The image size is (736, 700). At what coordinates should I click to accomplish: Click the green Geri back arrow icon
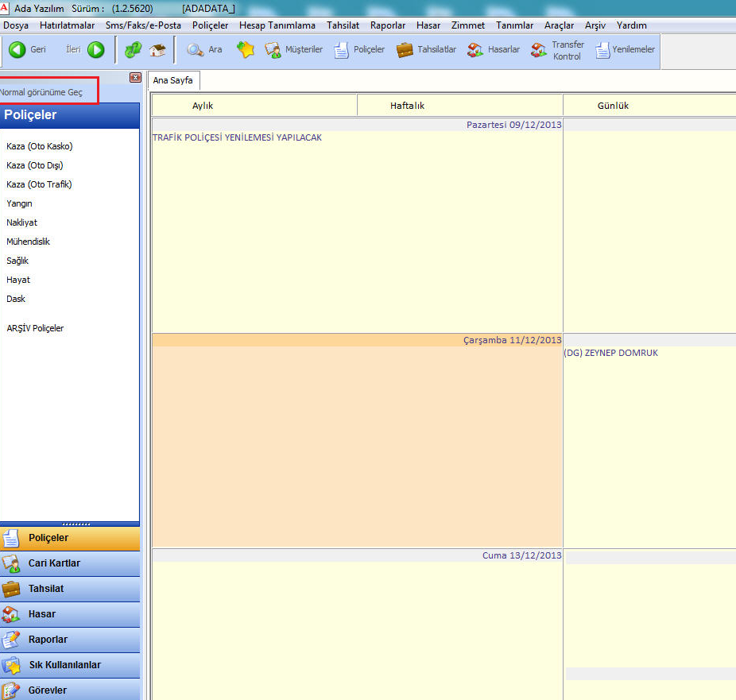pos(17,50)
